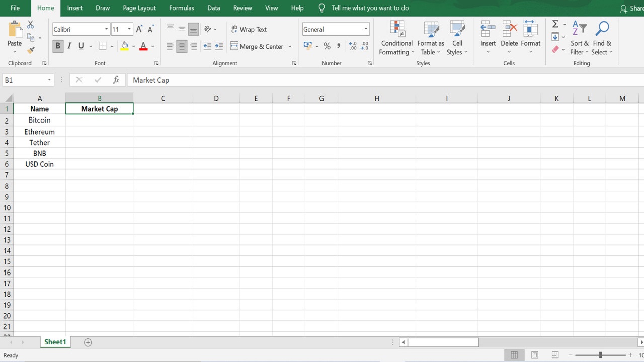Open the Name Box dropdown arrow
This screenshot has width=644, height=362.
(49, 80)
